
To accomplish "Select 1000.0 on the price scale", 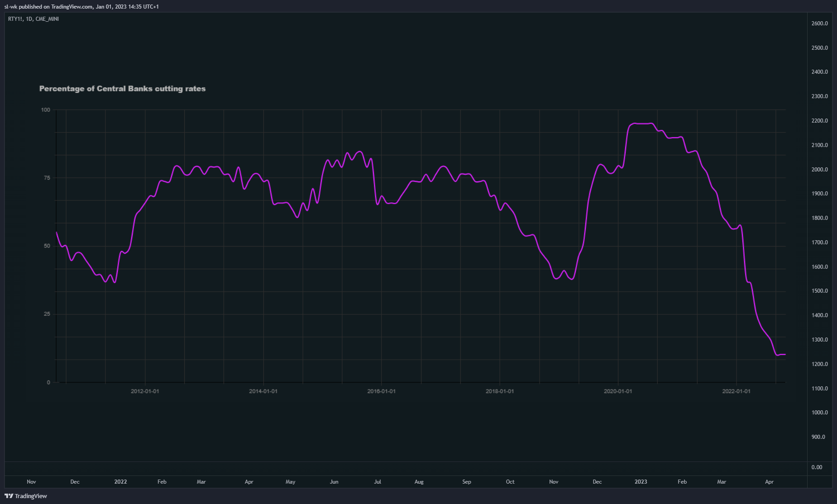I will tap(820, 413).
